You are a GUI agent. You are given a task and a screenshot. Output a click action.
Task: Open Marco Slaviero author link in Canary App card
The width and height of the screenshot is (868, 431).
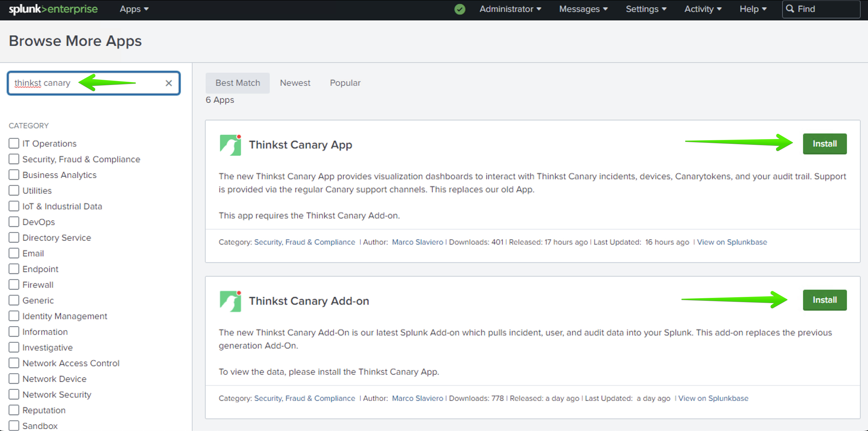[x=418, y=242]
